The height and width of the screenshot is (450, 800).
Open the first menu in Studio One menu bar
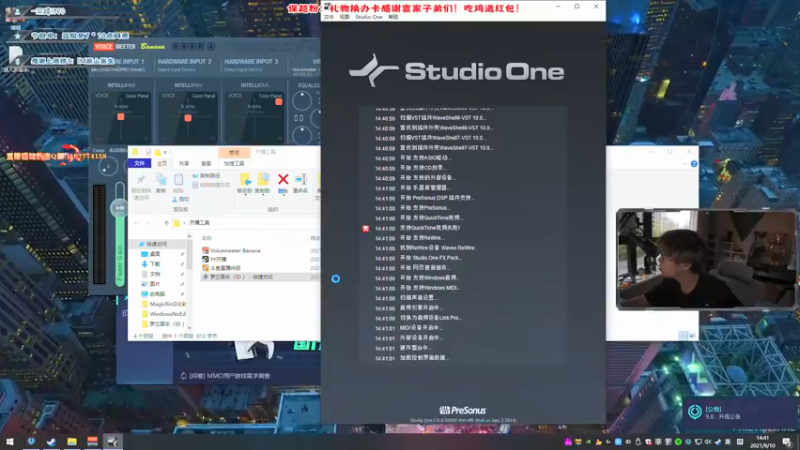328,17
